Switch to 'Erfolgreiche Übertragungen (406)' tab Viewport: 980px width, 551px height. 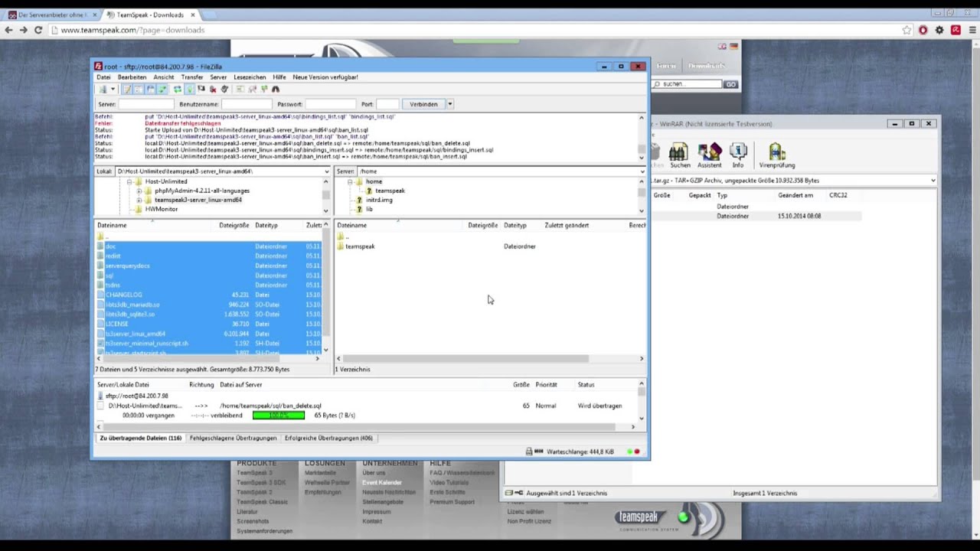coord(328,439)
